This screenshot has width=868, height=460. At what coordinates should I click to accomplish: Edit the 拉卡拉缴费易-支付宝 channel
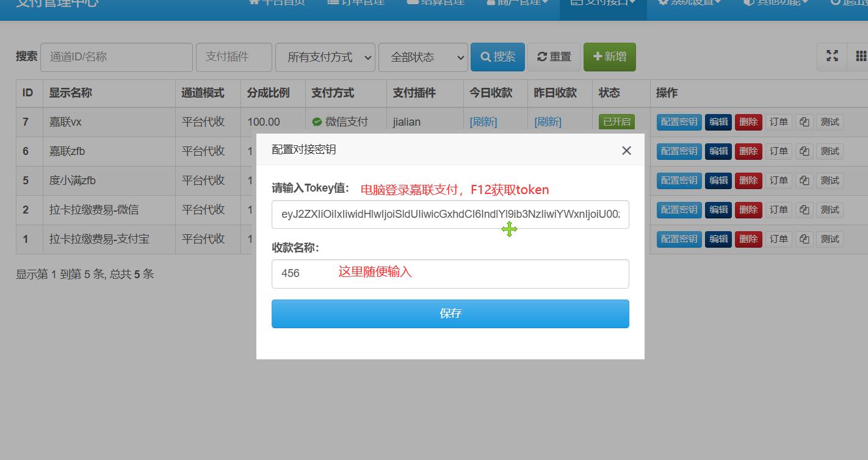tap(718, 239)
